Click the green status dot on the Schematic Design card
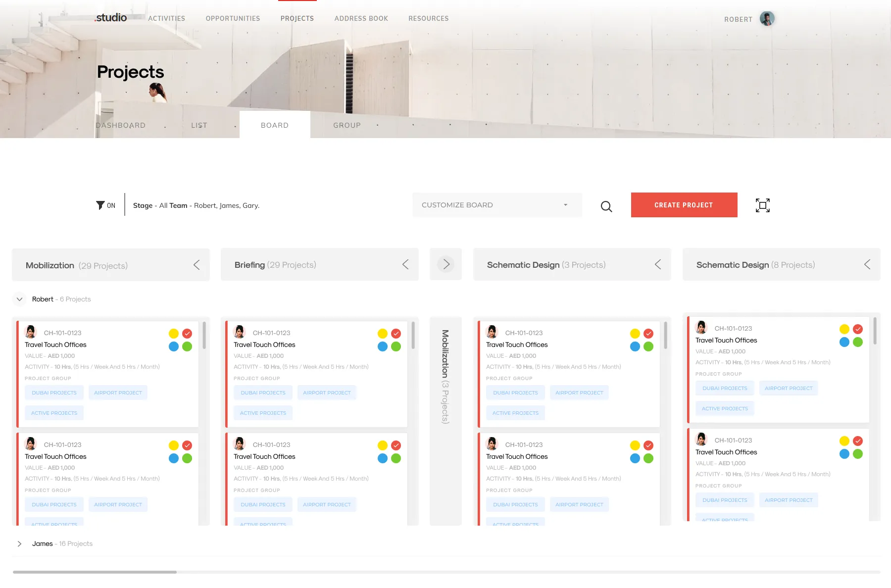891x588 pixels. tap(648, 346)
